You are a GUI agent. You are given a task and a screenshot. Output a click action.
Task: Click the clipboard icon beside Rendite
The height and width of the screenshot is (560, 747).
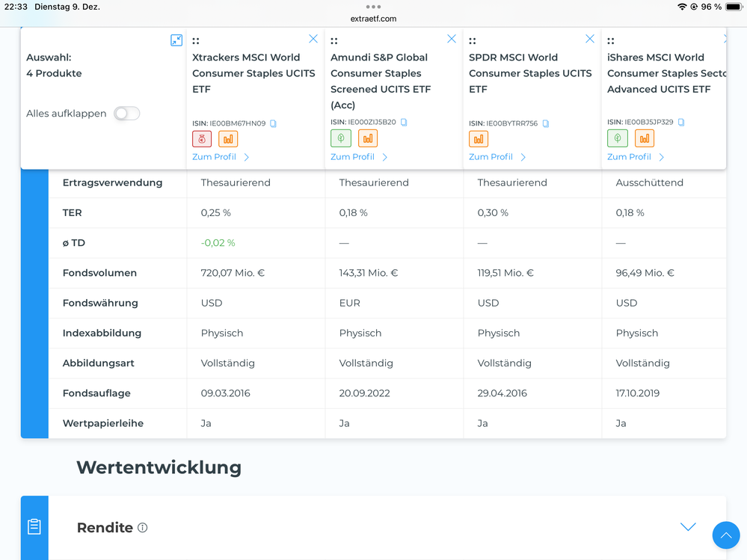(34, 526)
